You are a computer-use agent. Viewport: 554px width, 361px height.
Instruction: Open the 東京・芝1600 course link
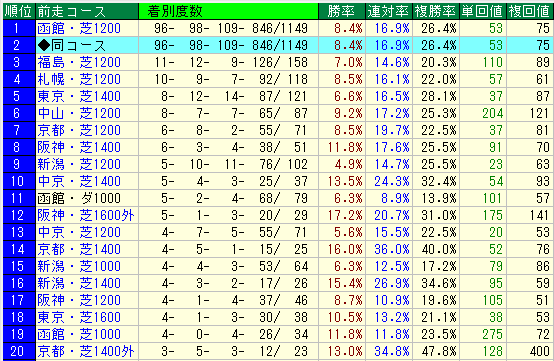click(79, 317)
